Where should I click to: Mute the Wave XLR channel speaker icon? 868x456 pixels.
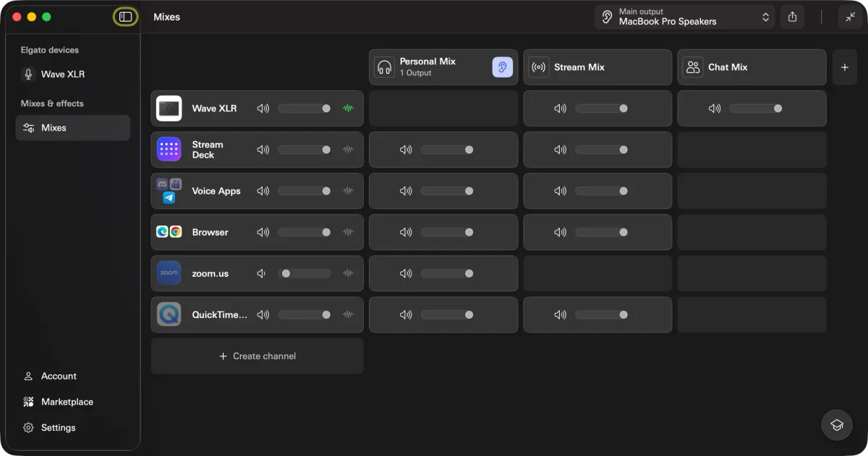click(x=263, y=108)
